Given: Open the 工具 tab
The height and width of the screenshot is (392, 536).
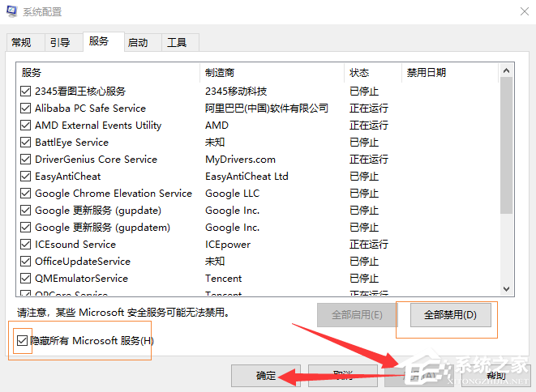Looking at the screenshot, I should (177, 43).
